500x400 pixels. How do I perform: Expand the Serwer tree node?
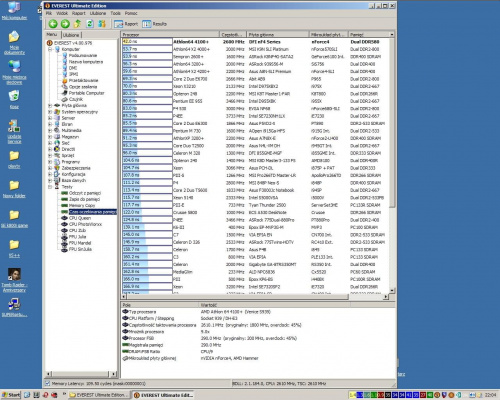[50, 118]
